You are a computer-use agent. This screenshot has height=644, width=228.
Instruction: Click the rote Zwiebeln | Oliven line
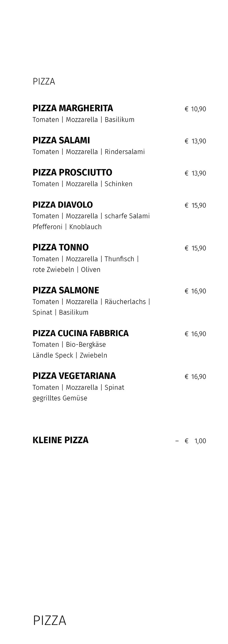coord(66,270)
